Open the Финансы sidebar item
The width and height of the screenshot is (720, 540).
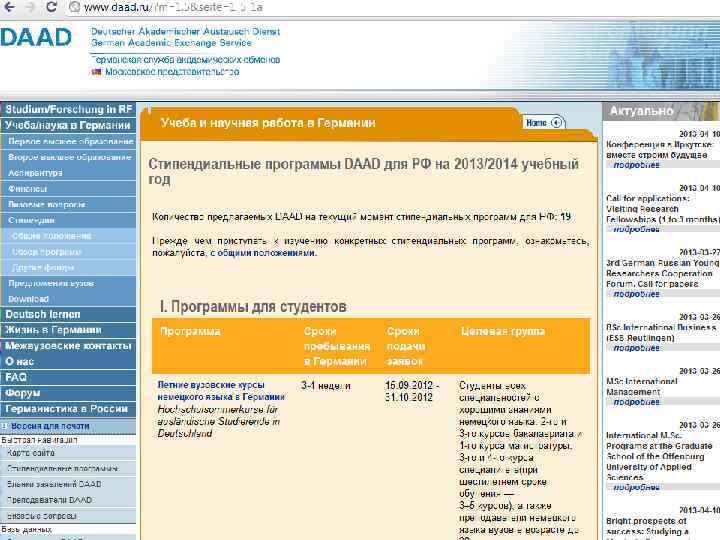(70, 189)
